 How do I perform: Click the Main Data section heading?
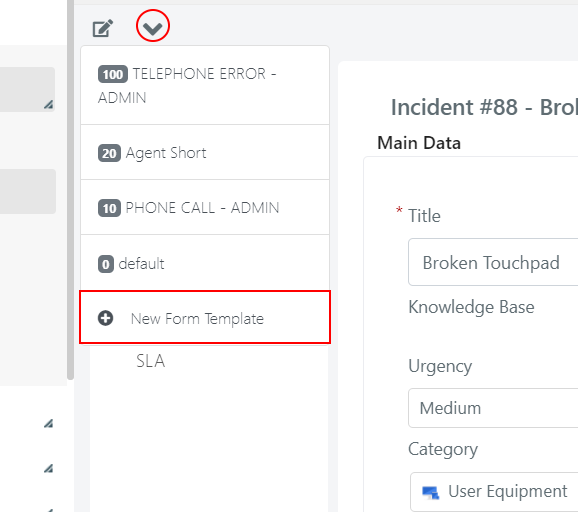[419, 143]
